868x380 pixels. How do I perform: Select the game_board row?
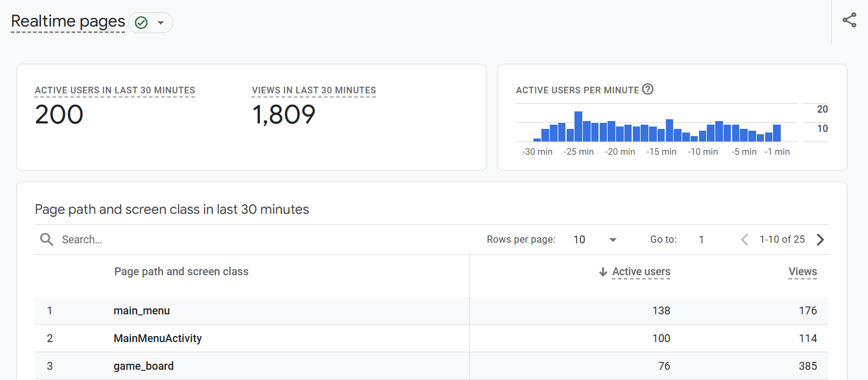432,366
